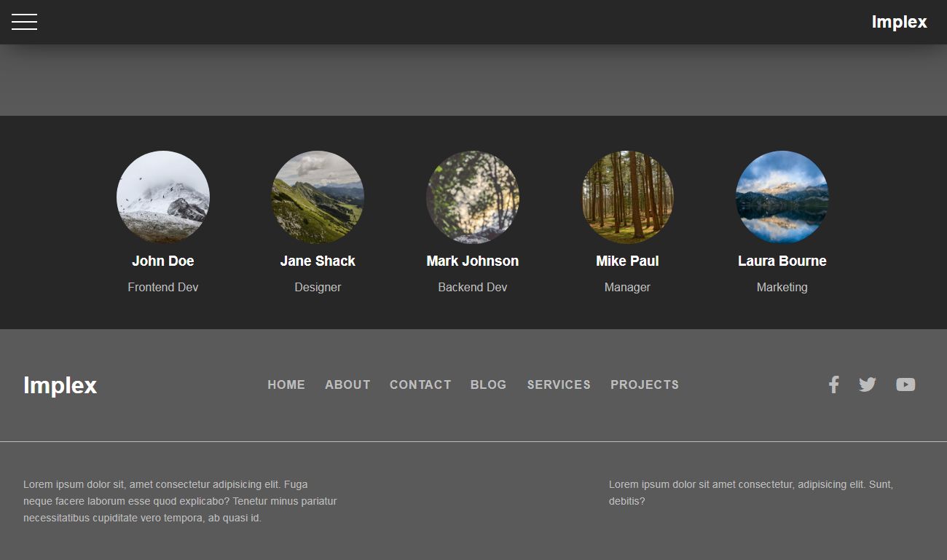This screenshot has width=947, height=560.
Task: Click Mike Paul's forest avatar
Action: pyautogui.click(x=627, y=197)
